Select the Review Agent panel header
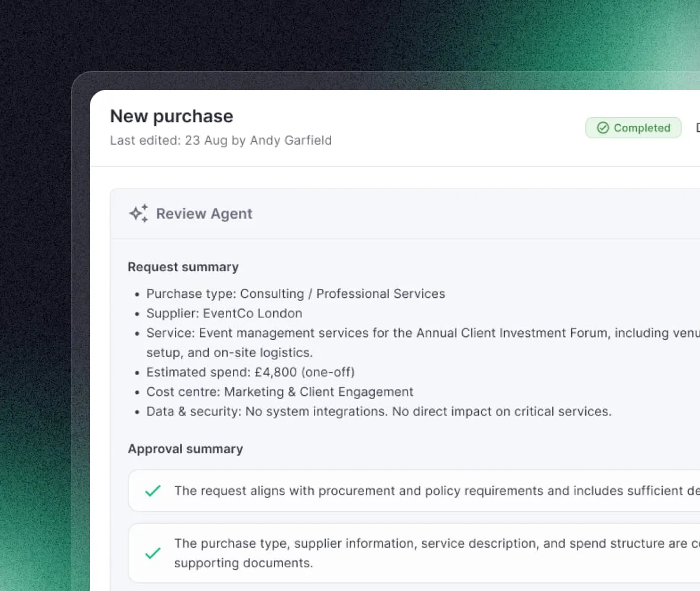Screen dimensions: 700x591 [405, 214]
